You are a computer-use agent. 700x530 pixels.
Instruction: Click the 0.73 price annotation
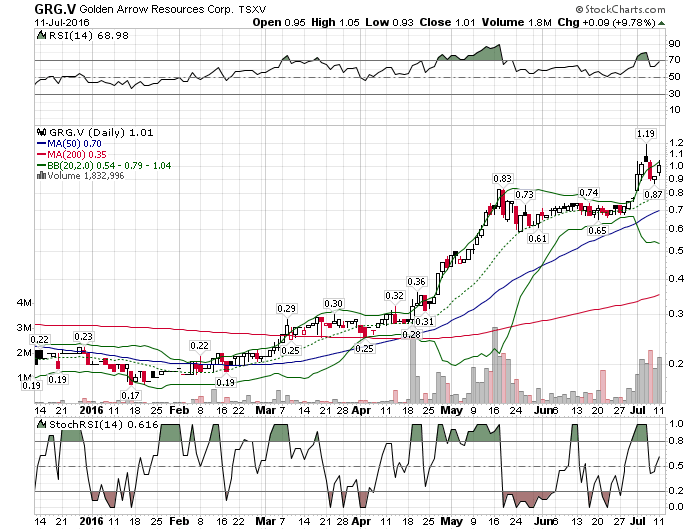click(525, 195)
